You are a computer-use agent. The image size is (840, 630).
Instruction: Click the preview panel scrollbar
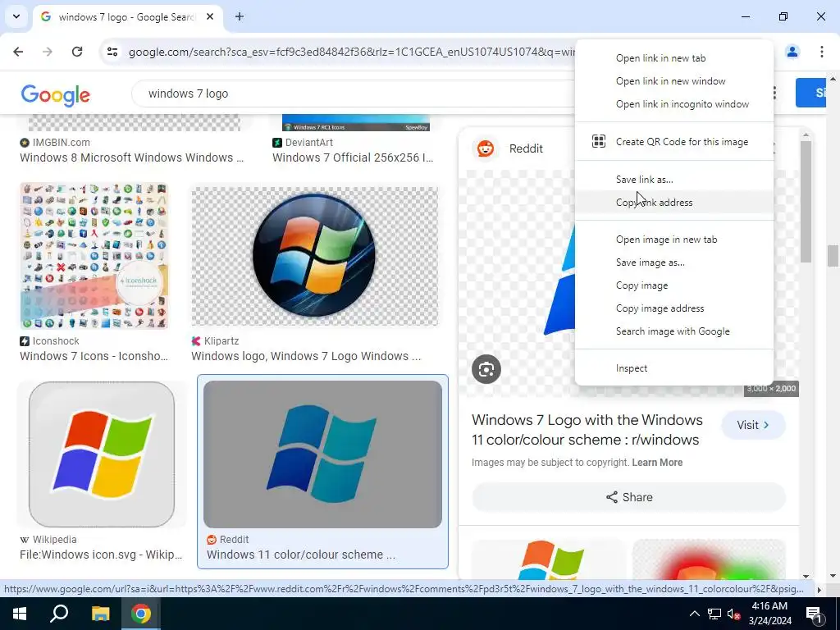tap(806, 202)
